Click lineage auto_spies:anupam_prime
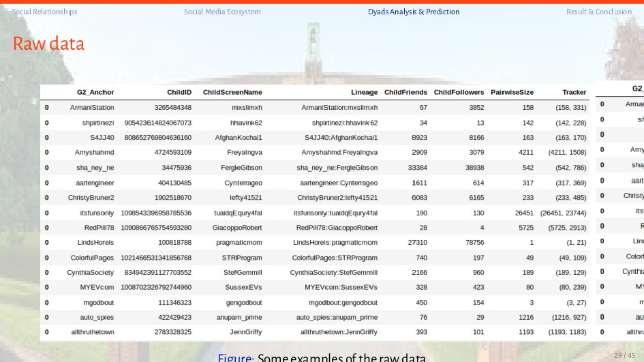 point(337,317)
